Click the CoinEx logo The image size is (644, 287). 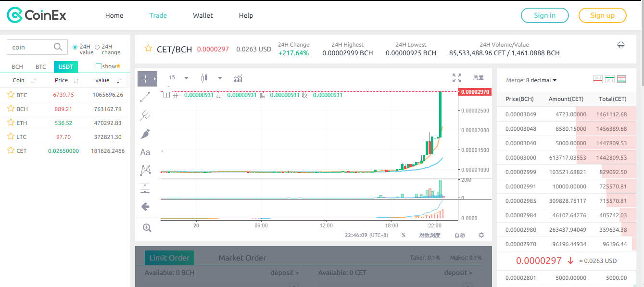(x=37, y=15)
